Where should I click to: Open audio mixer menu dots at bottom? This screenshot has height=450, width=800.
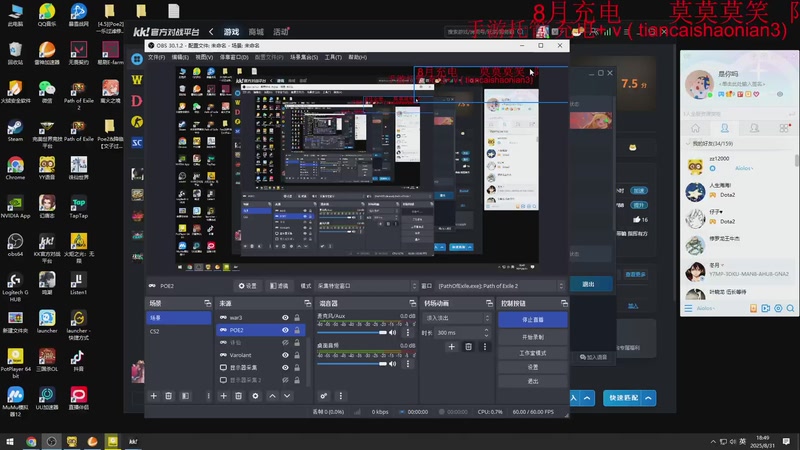[340, 396]
